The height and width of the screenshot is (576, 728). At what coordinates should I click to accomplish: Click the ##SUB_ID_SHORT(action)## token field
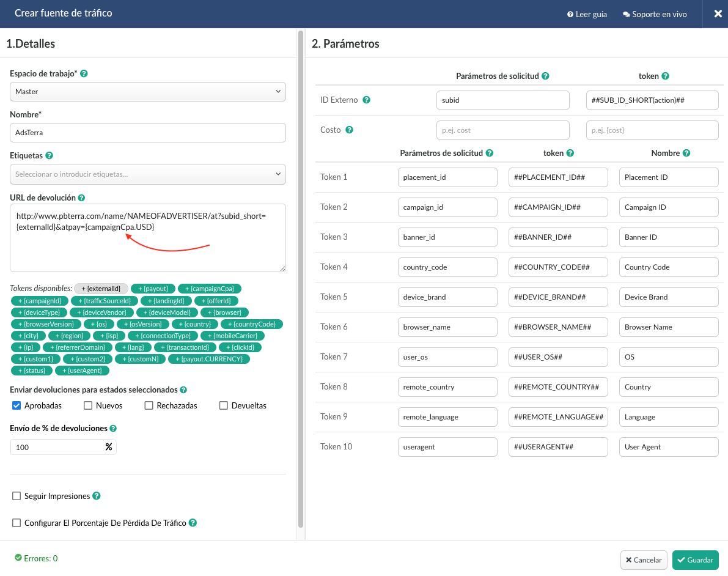click(x=652, y=100)
